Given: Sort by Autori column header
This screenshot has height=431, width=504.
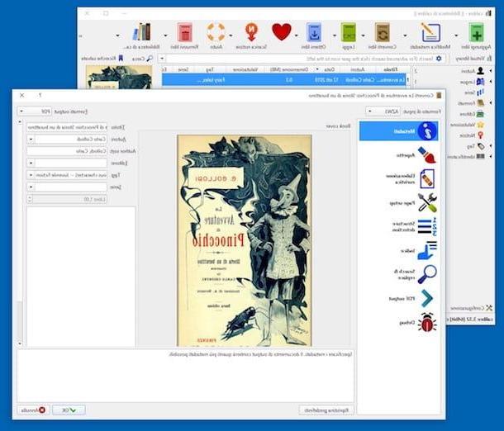Looking at the screenshot, I should [x=357, y=69].
